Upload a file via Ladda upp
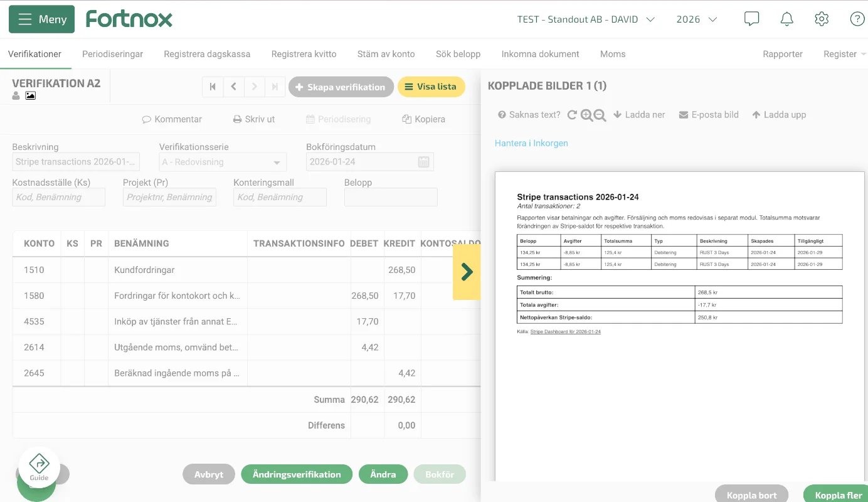The width and height of the screenshot is (868, 502). pyautogui.click(x=779, y=114)
